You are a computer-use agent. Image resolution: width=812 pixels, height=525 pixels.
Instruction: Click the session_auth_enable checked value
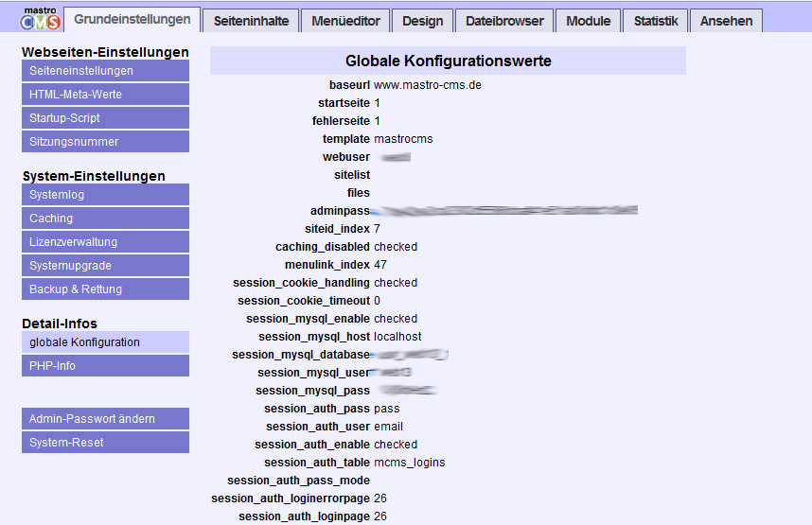(396, 445)
